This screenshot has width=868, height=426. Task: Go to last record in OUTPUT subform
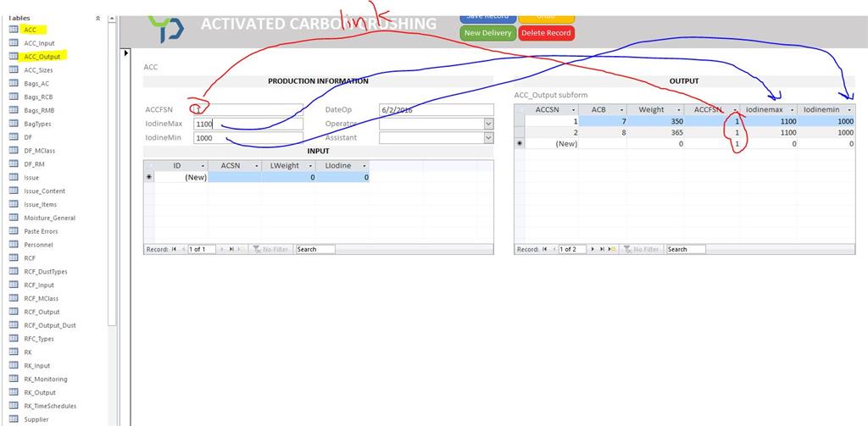click(603, 250)
